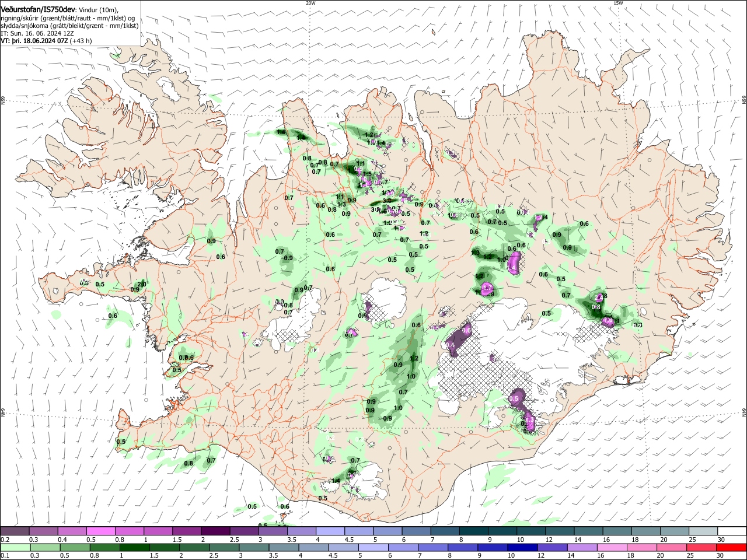Screen dimensions: 747x560
Task: Click the light blue swatch between 4 and 4.5, upper scale
Action: (330, 531)
